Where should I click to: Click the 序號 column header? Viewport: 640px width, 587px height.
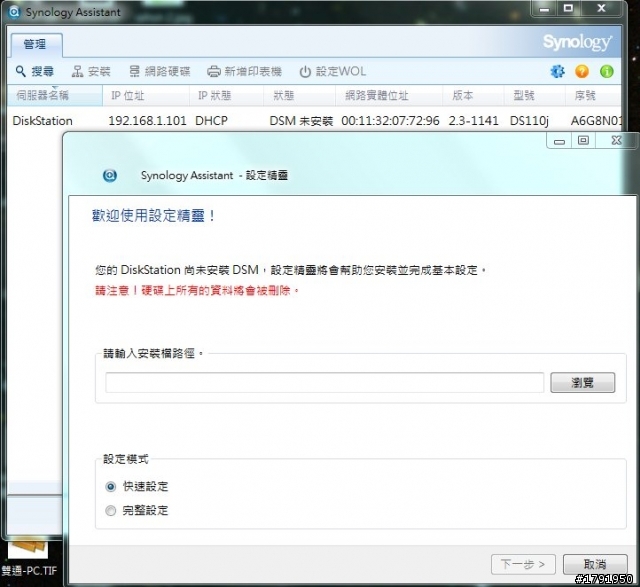593,96
